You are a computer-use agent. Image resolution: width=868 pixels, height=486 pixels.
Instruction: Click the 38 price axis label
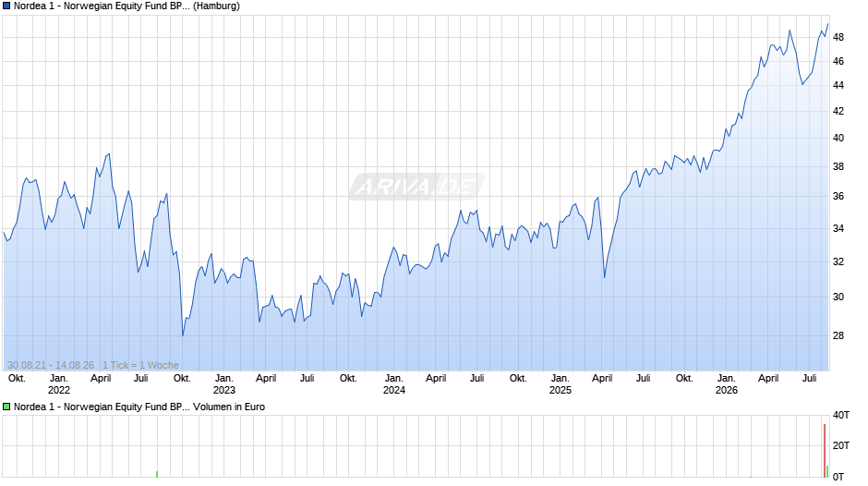pyautogui.click(x=838, y=166)
